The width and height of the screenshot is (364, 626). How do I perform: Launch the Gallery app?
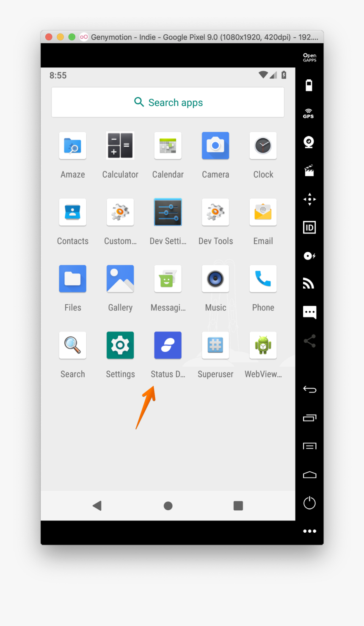(x=120, y=279)
